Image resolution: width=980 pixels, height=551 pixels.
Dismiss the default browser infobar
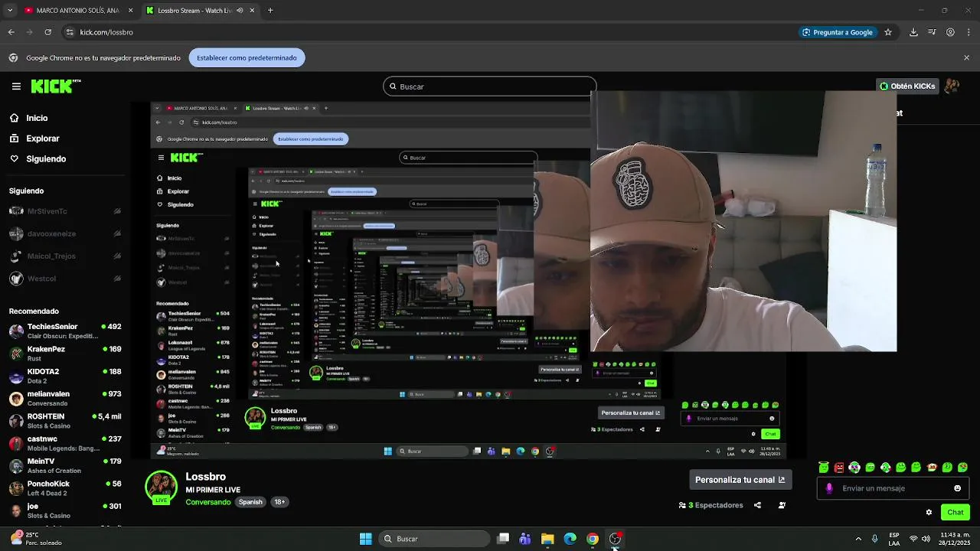point(966,57)
